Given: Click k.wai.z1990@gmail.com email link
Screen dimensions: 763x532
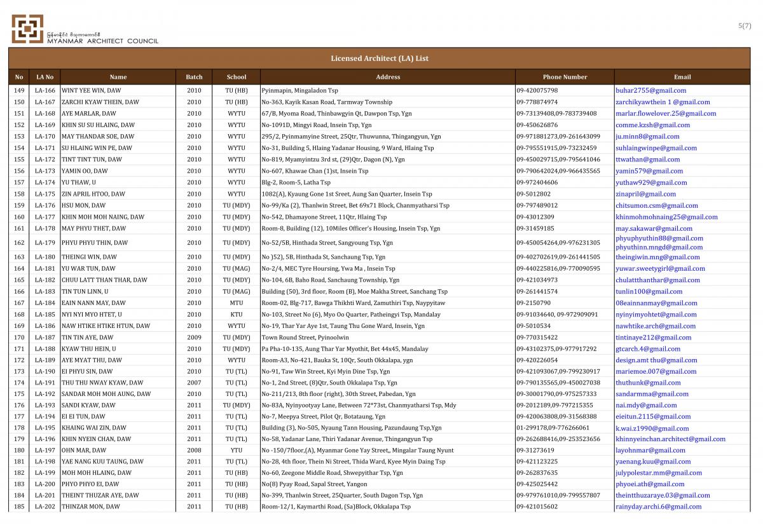Looking at the screenshot, I should (652, 428).
